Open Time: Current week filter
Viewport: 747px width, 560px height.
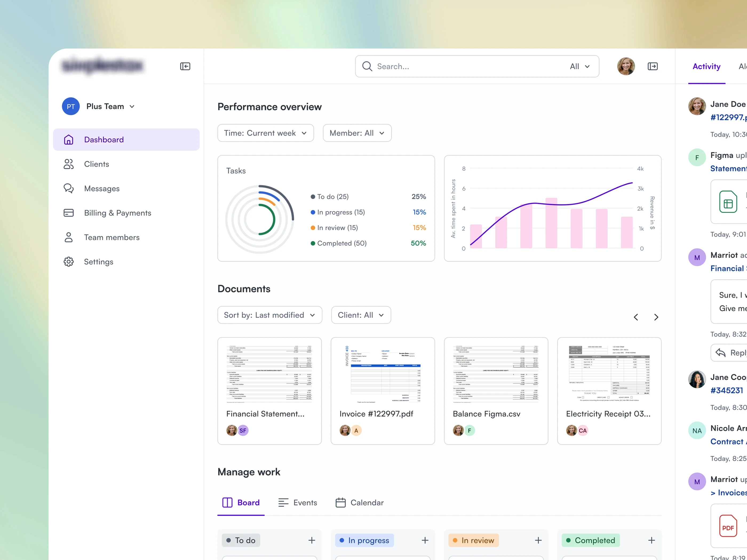(x=265, y=133)
